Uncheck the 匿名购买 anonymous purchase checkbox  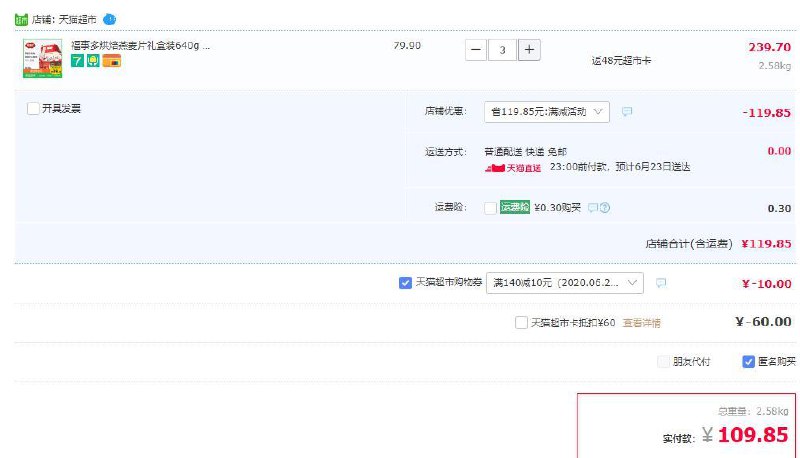coord(748,362)
